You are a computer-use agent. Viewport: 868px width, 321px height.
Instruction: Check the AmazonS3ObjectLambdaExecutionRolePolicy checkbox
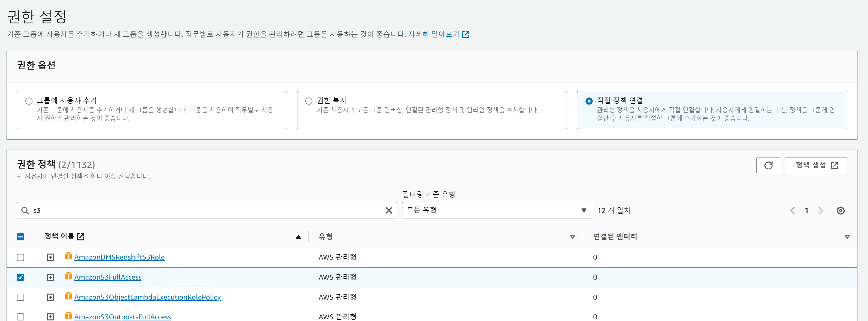[x=21, y=297]
